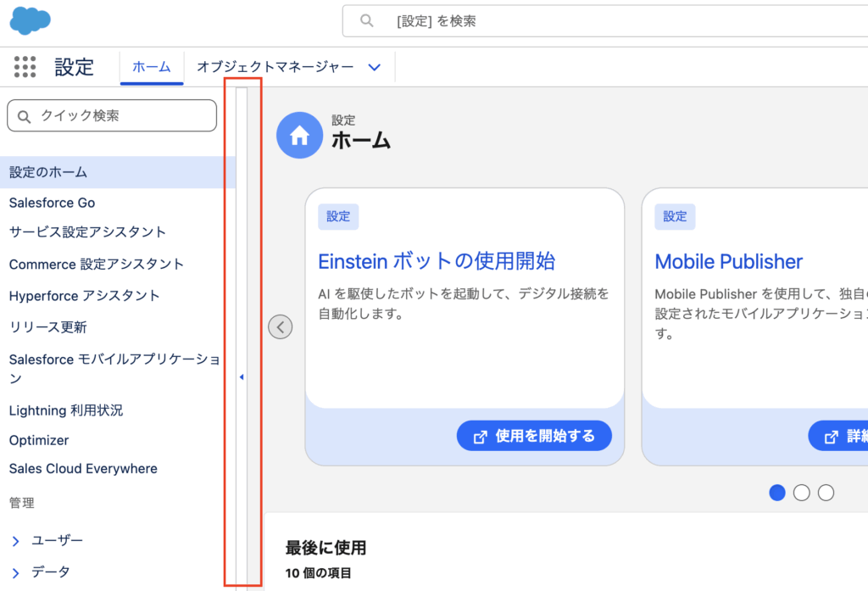
Task: Open the オブジェクトマネージャー tab
Action: click(275, 67)
